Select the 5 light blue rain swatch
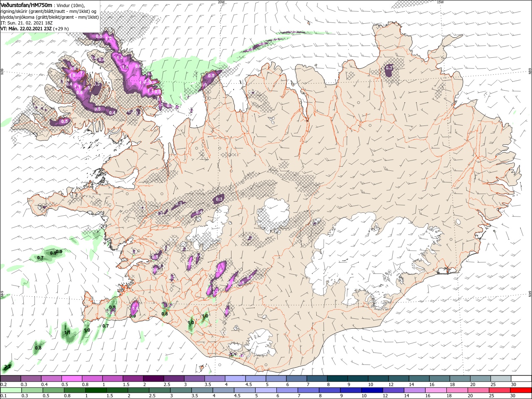The image size is (532, 399). [266, 390]
